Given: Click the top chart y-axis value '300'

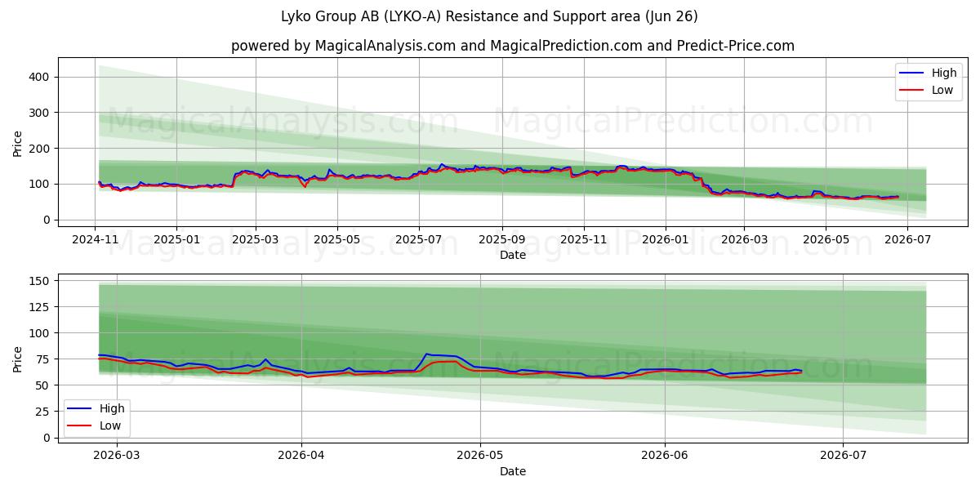Looking at the screenshot, I should click(x=40, y=113).
